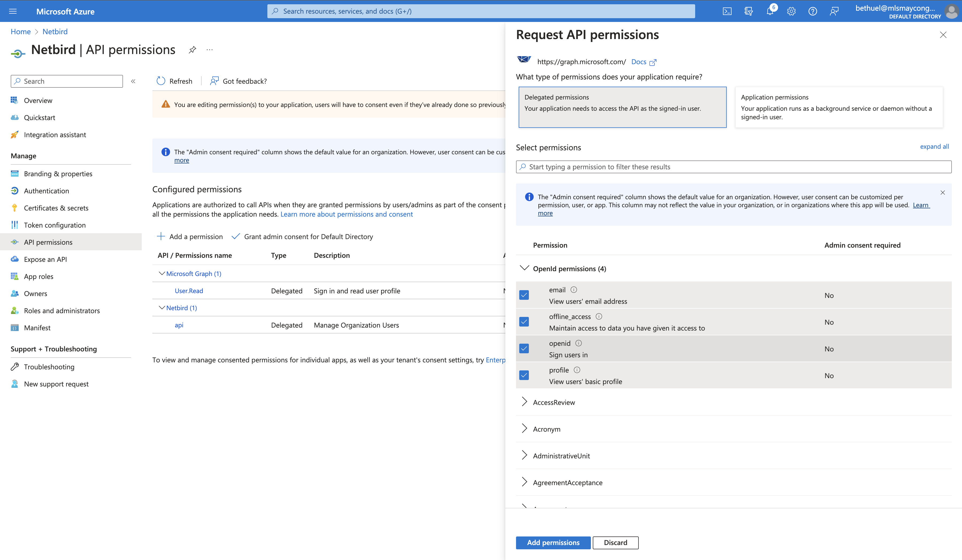Select the Application permissions card
The width and height of the screenshot is (962, 560).
coord(839,107)
